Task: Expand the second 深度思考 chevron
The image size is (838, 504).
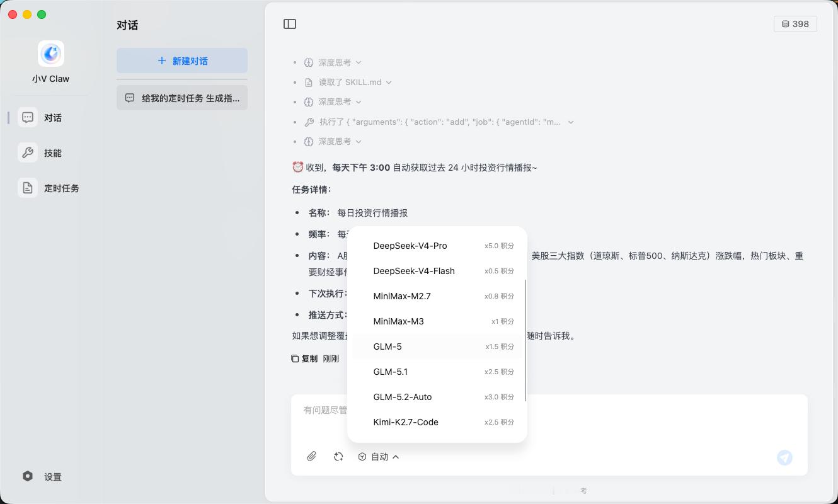Action: [359, 101]
